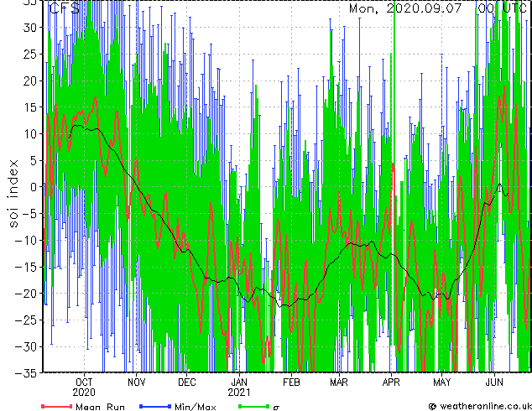Click the -15 y-axis tick label
532x411 pixels.
click(25, 267)
